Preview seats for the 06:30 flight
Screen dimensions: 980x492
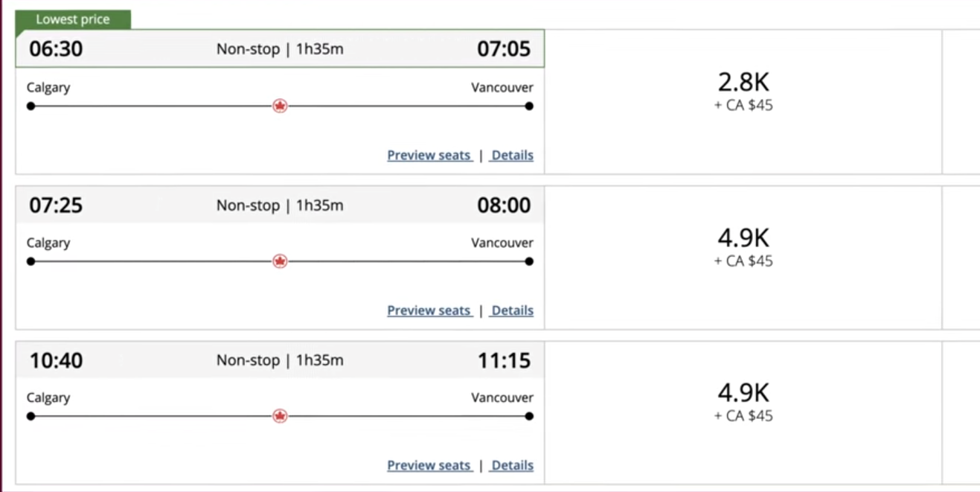click(429, 156)
